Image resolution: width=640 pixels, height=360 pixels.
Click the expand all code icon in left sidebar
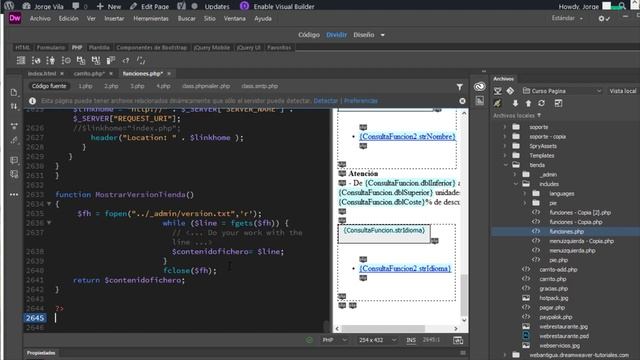(14, 126)
